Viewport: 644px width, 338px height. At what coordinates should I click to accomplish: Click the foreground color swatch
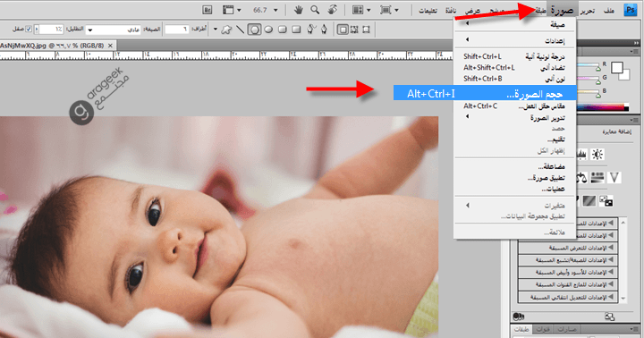click(616, 68)
